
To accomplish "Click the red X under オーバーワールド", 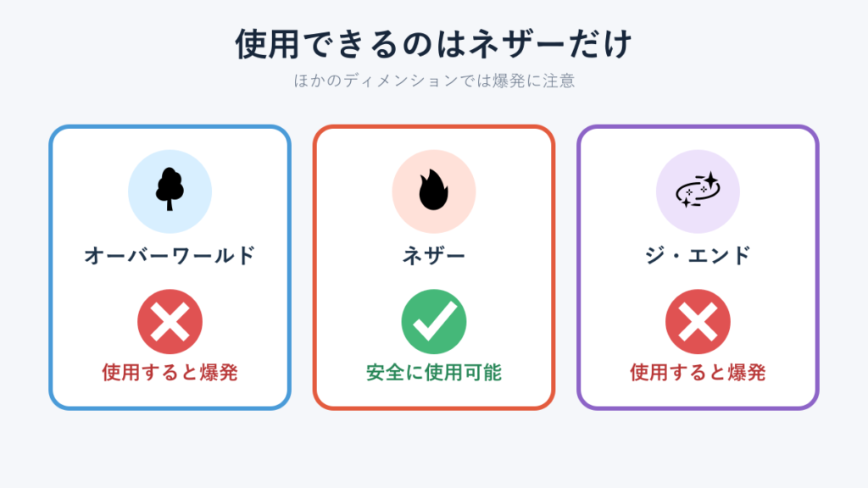I will point(170,321).
